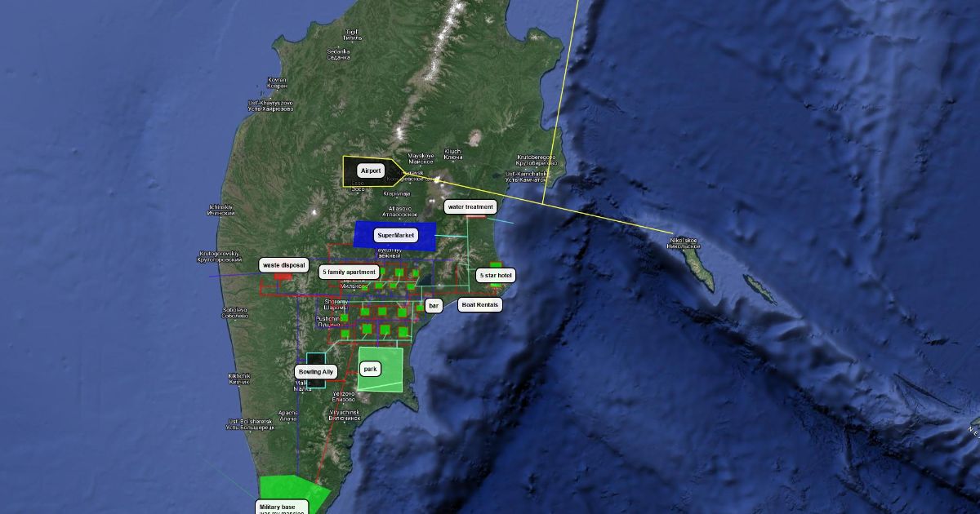
Task: Open the Boat Rentals label
Action: [x=479, y=305]
